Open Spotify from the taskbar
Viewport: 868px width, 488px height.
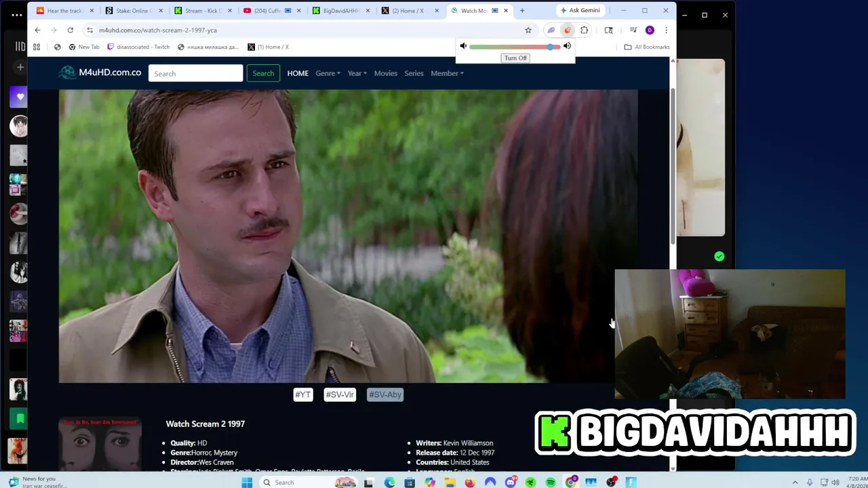(x=551, y=482)
